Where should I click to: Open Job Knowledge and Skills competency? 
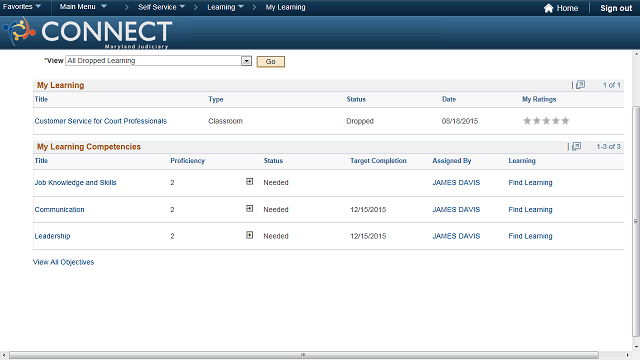point(76,182)
